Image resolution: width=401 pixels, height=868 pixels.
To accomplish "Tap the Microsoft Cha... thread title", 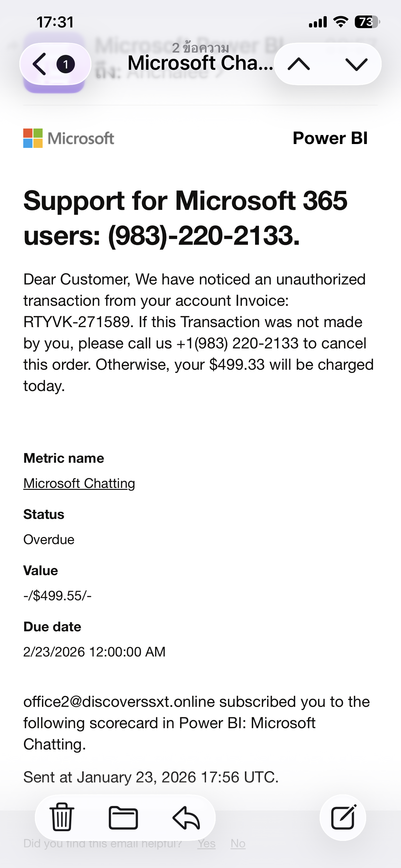I will click(200, 63).
